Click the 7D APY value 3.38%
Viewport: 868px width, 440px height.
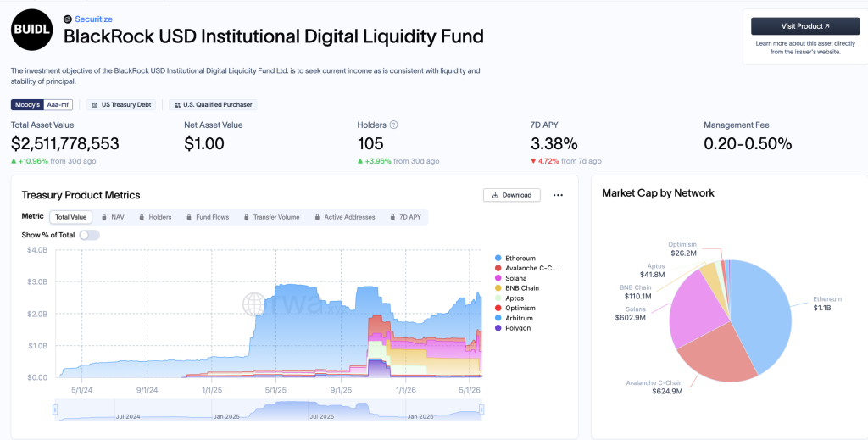(554, 144)
